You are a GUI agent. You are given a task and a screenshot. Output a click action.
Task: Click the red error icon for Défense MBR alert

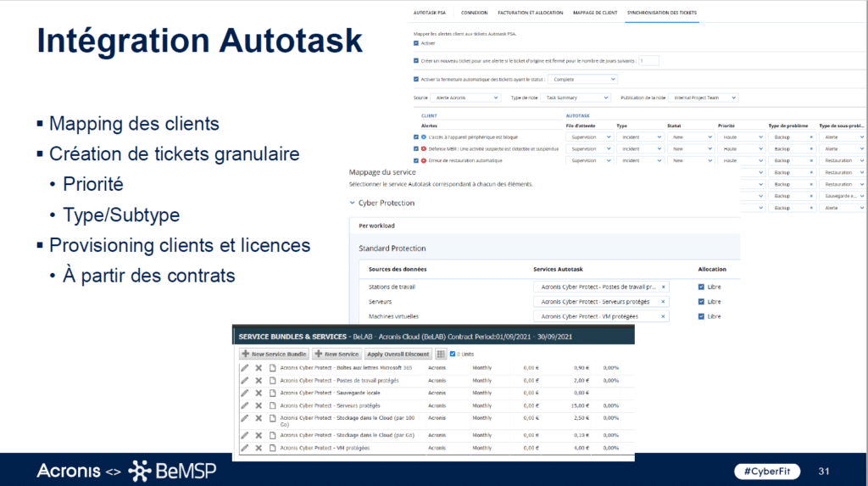pos(424,148)
